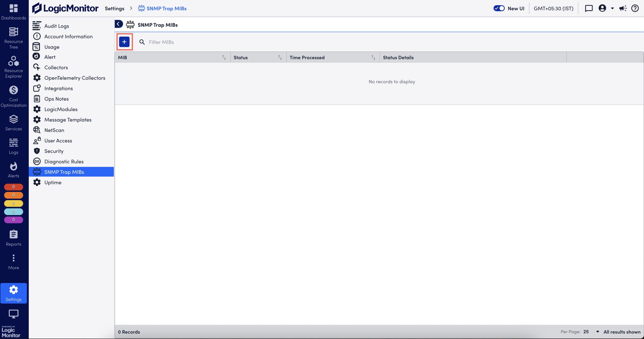The image size is (644, 339).
Task: Open More options in left navigation
Action: tap(14, 262)
